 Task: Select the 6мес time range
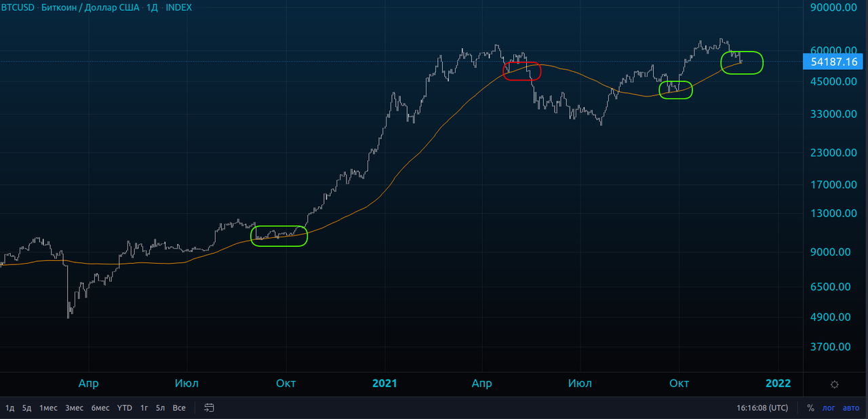100,408
